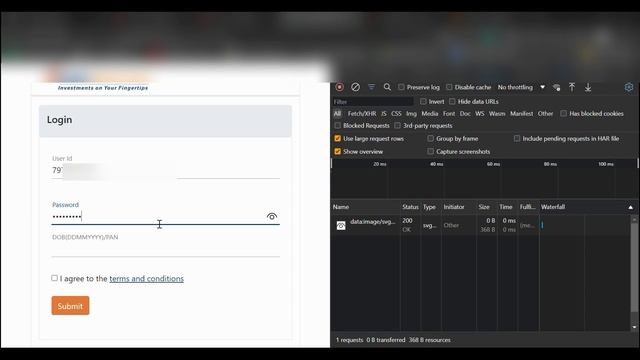Filter requests by Fetch/XHR
The height and width of the screenshot is (360, 640).
(x=362, y=113)
